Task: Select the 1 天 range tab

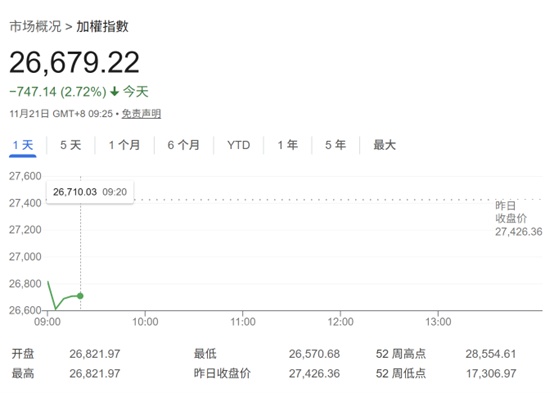Action: pyautogui.click(x=23, y=145)
